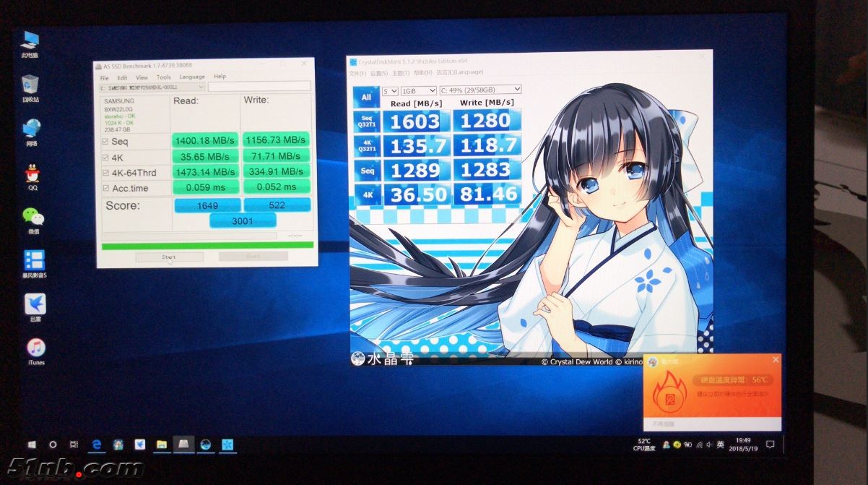868x485 pixels.
Task: Launch iTunes from the desktop
Action: (x=35, y=348)
